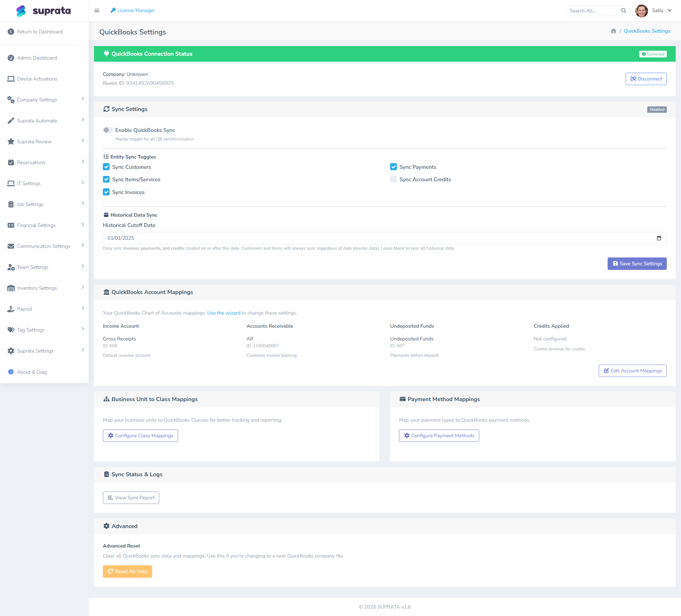681x616 pixels.
Task: Click the home breadcrumb icon
Action: click(x=614, y=31)
